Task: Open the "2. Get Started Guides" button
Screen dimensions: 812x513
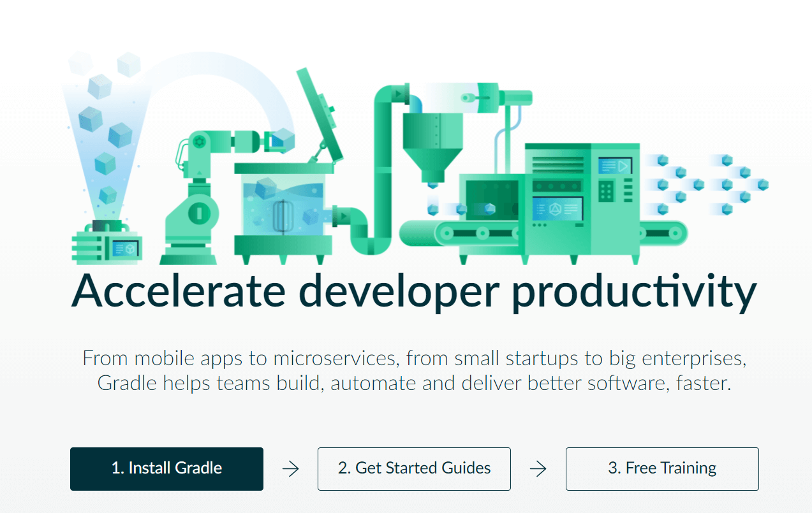Action: click(x=414, y=468)
